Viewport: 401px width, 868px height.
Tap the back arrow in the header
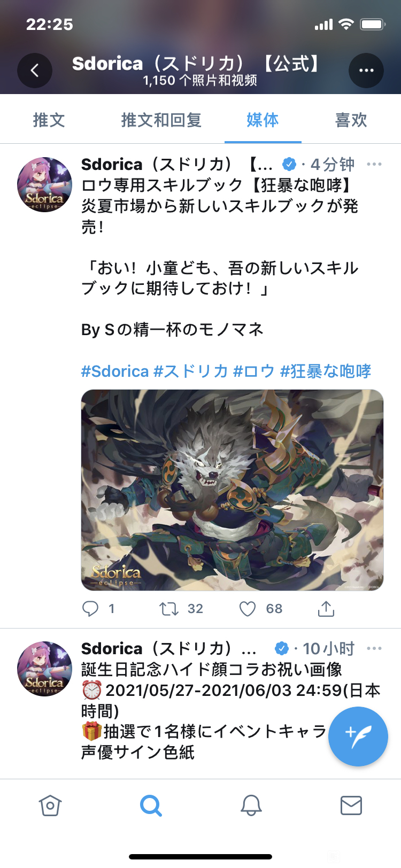coord(35,71)
